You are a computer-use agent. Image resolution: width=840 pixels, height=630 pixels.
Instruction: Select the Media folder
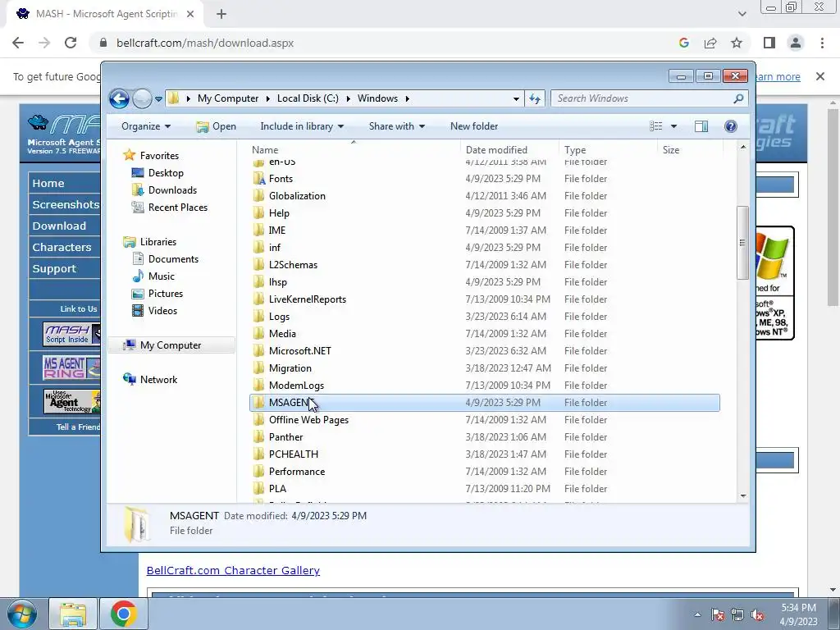(x=484, y=334)
